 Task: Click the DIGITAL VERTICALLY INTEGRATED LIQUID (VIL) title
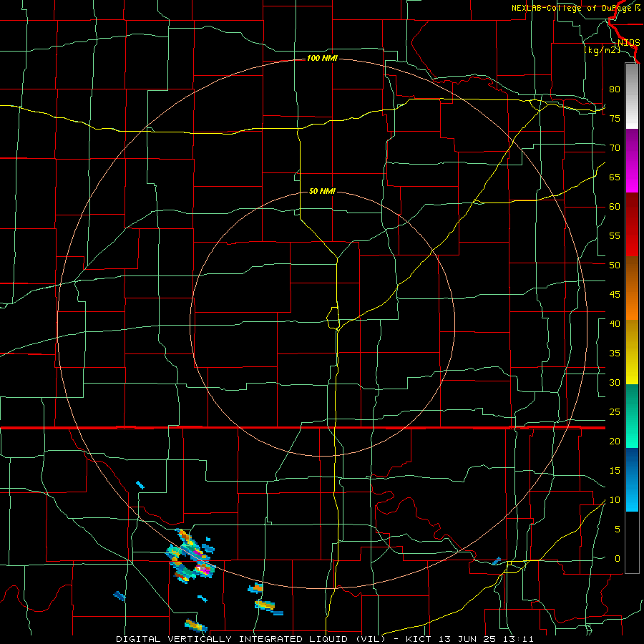coord(250,639)
